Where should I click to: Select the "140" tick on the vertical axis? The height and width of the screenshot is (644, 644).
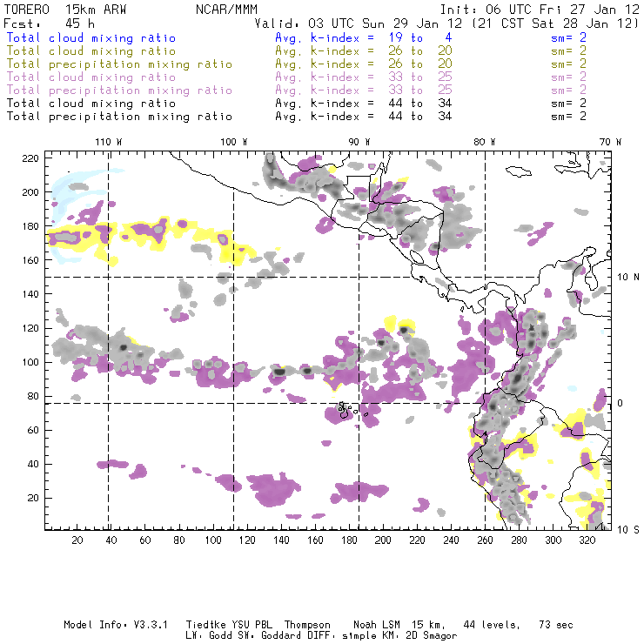coord(30,294)
